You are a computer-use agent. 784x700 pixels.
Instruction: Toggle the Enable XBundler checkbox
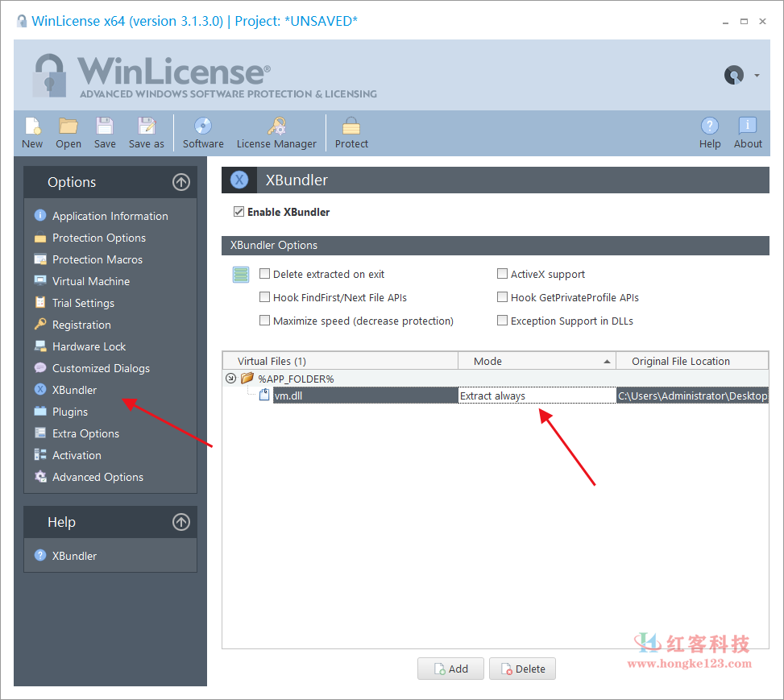(x=239, y=212)
